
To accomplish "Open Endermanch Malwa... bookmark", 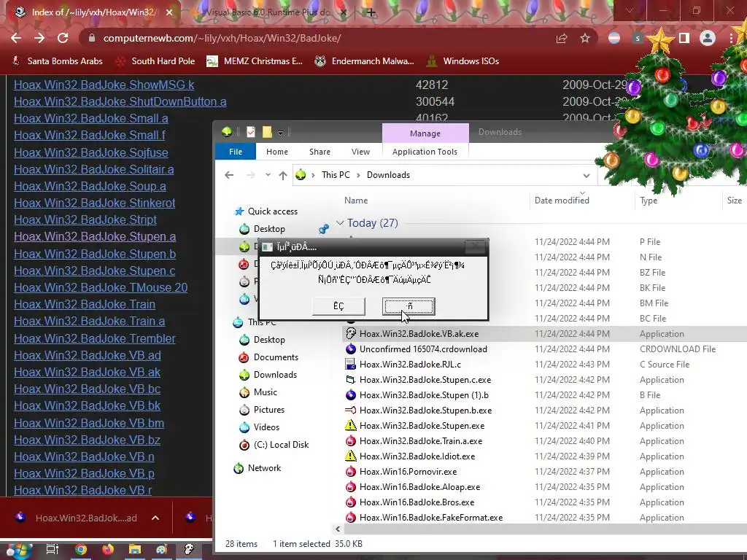I will 364,61.
